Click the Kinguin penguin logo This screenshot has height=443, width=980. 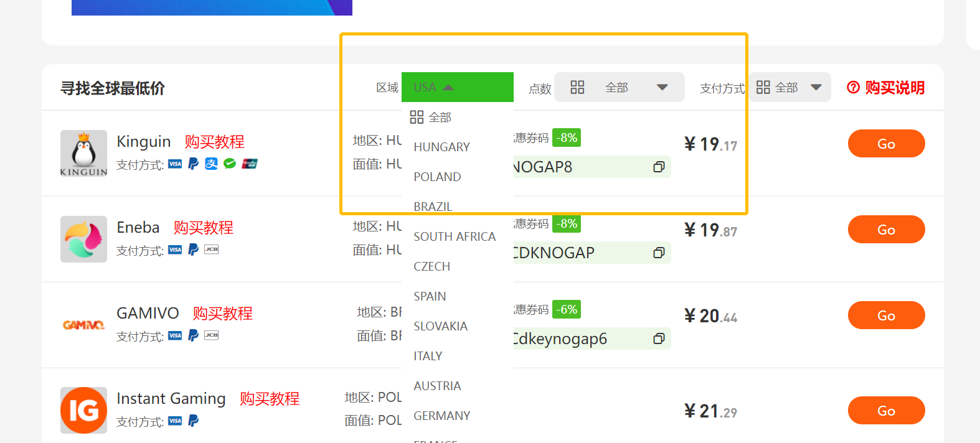click(83, 153)
